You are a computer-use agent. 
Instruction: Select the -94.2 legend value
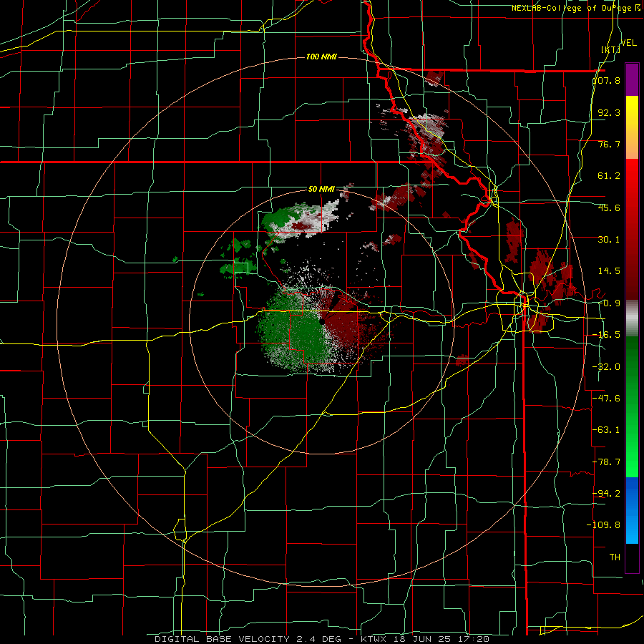point(606,493)
